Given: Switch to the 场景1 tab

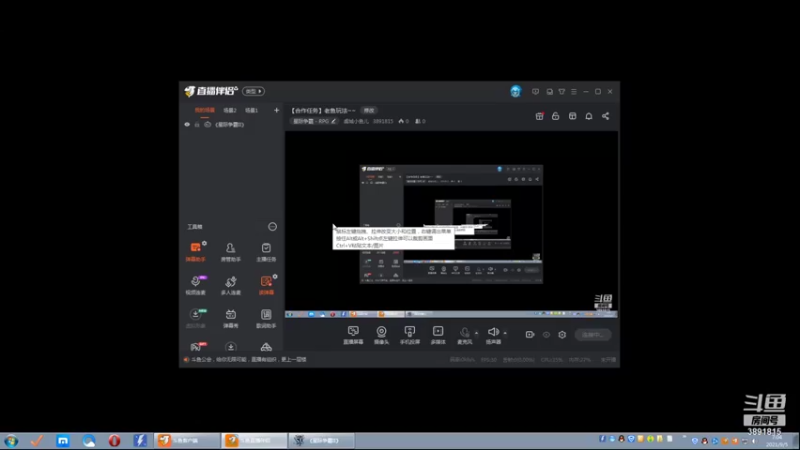Looking at the screenshot, I should 252,110.
